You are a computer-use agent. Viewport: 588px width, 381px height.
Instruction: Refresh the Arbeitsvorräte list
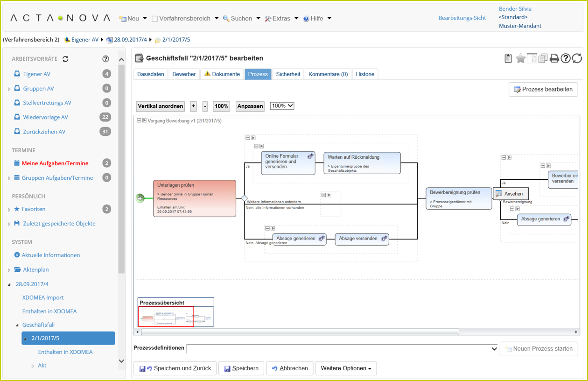pyautogui.click(x=65, y=59)
